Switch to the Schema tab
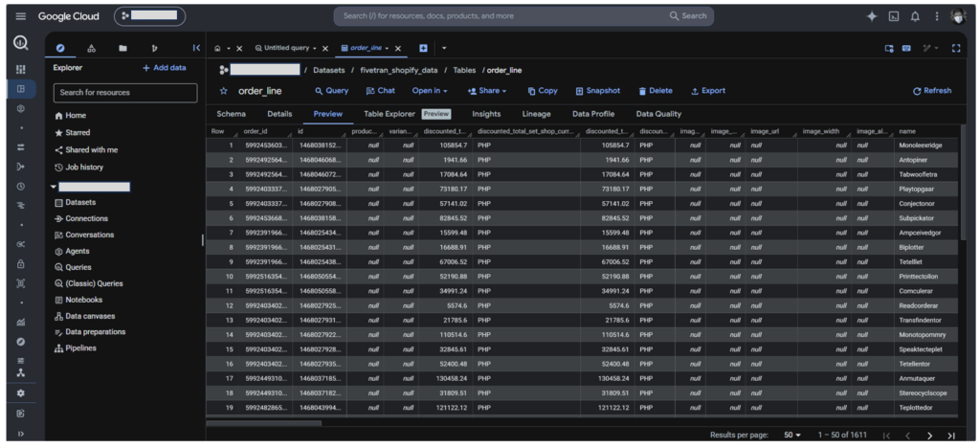This screenshot has height=448, width=980. click(232, 114)
